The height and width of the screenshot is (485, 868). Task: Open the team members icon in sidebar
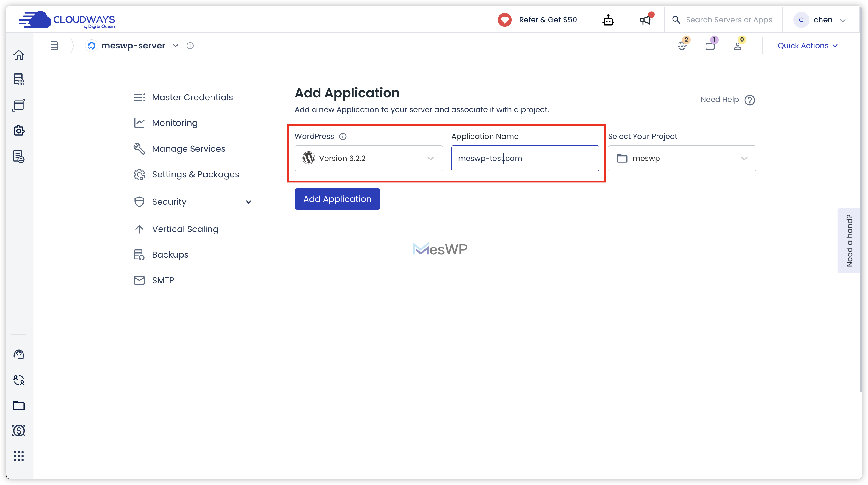click(x=19, y=380)
